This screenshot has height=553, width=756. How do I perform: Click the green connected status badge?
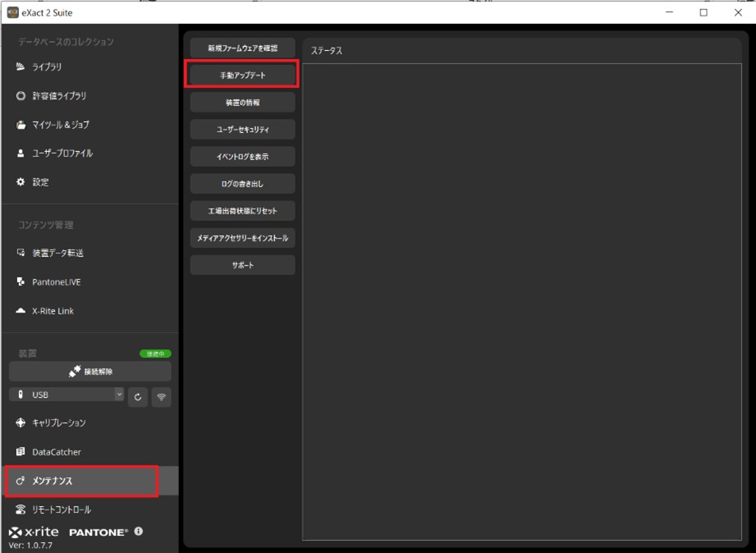click(155, 354)
